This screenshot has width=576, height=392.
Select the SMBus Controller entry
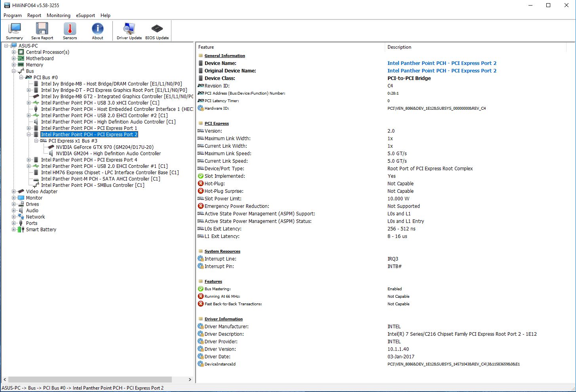93,185
